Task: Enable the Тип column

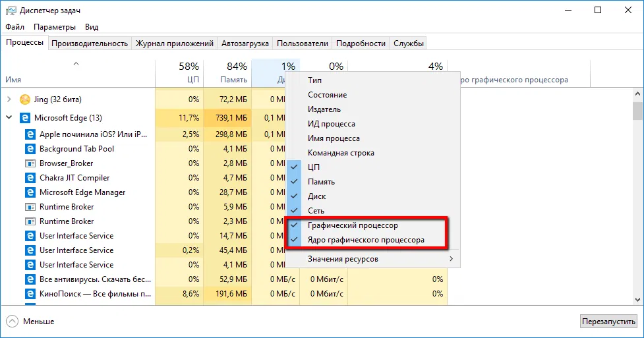Action: 372,80
